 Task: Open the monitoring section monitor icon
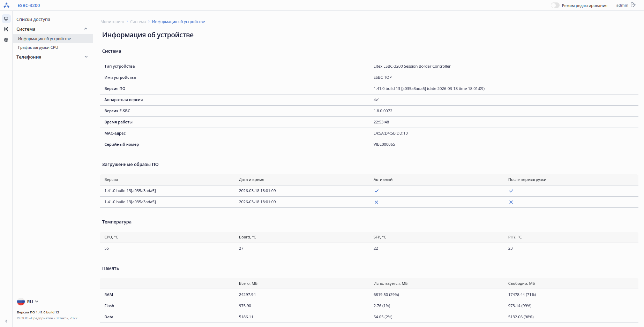(x=6, y=19)
